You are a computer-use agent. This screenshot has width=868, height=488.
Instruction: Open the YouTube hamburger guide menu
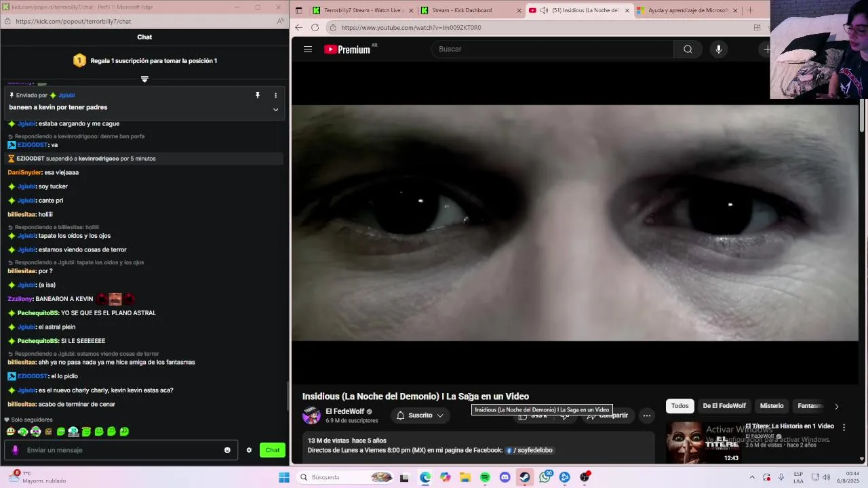[308, 49]
